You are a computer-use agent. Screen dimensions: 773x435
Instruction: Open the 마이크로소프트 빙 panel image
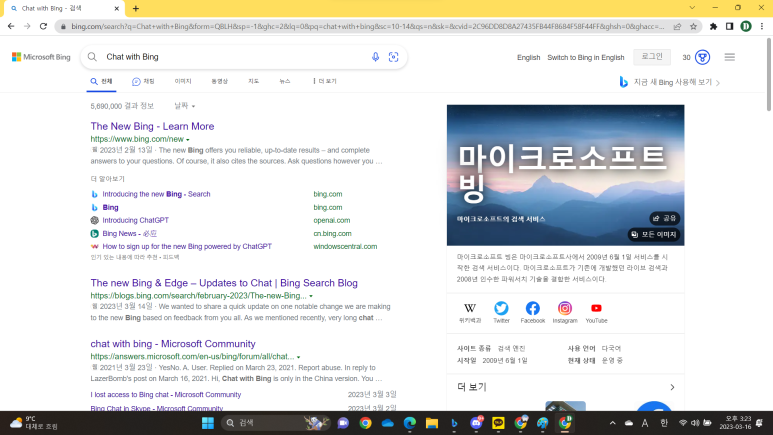pos(565,175)
